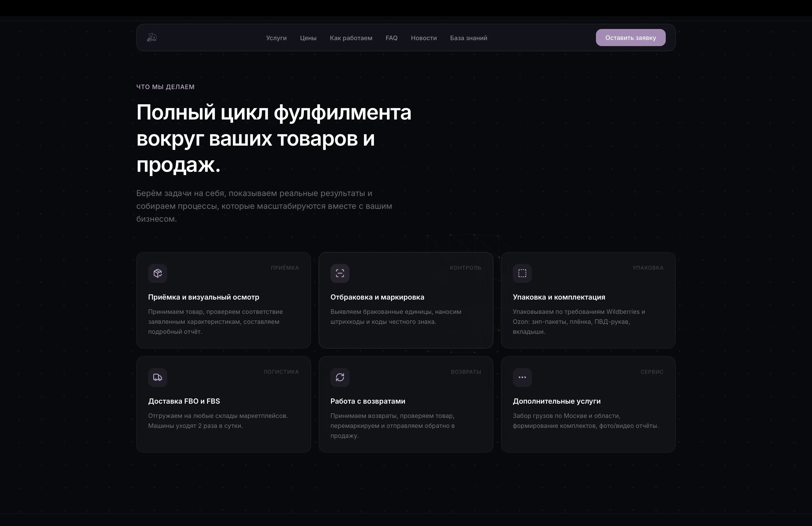Click the Принимаем товар description text
812x526 pixels.
215,321
